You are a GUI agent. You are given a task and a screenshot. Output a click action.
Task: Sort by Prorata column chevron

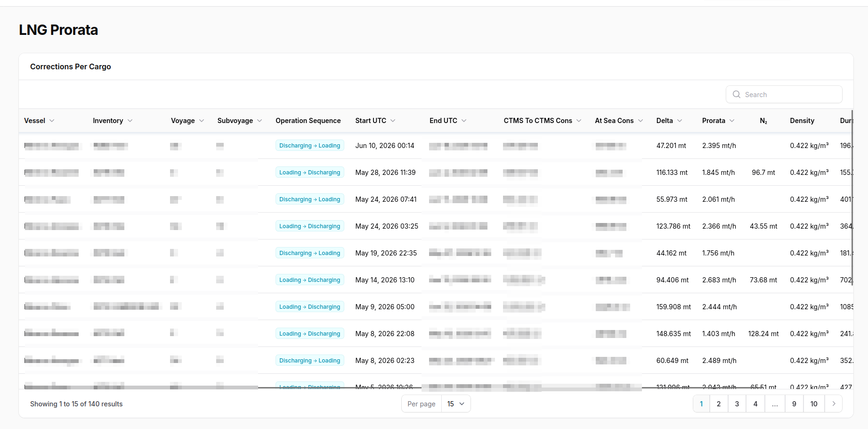(x=732, y=121)
